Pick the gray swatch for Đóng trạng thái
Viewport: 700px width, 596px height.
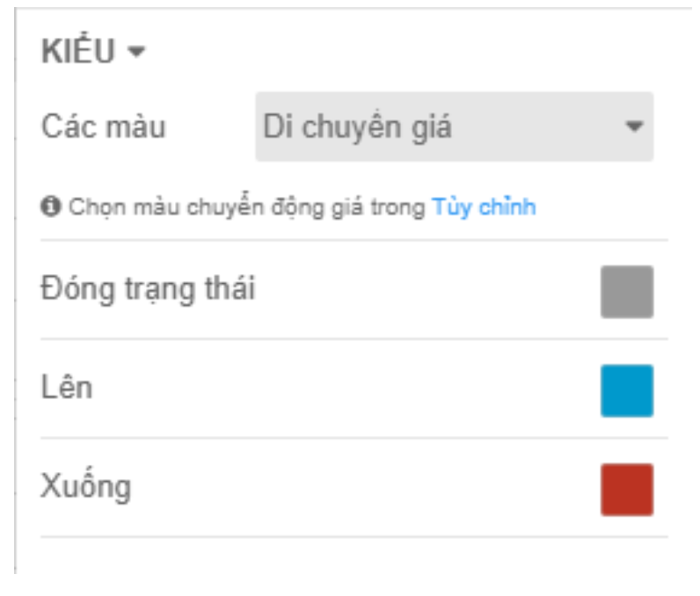point(627,291)
